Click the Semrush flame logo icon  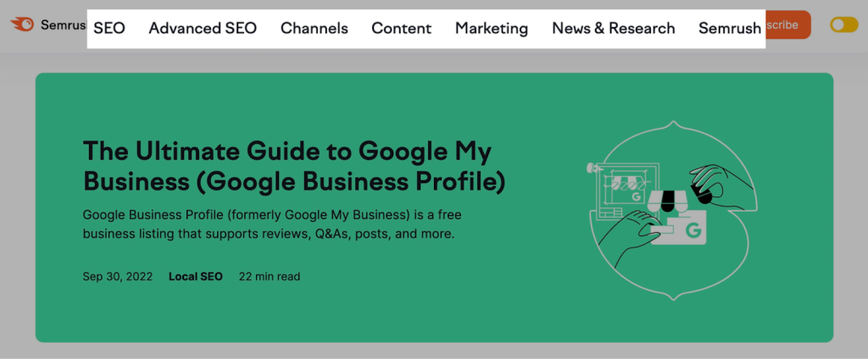tap(22, 25)
